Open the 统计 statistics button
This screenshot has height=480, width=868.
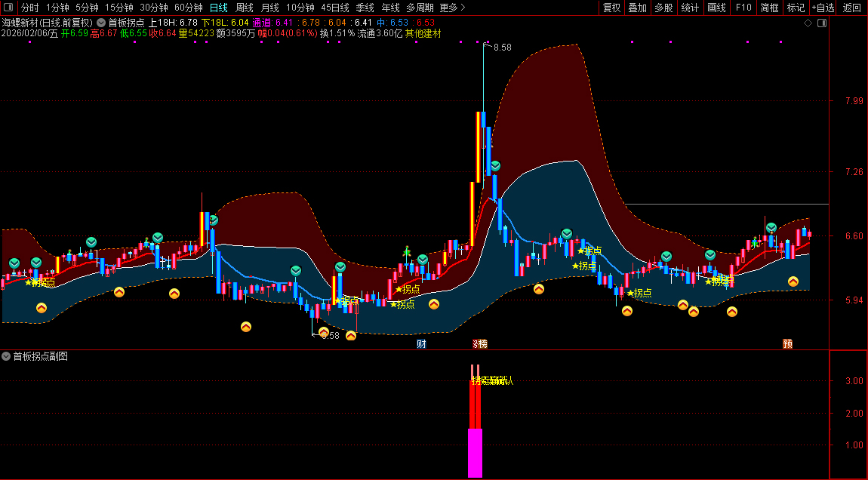[690, 8]
